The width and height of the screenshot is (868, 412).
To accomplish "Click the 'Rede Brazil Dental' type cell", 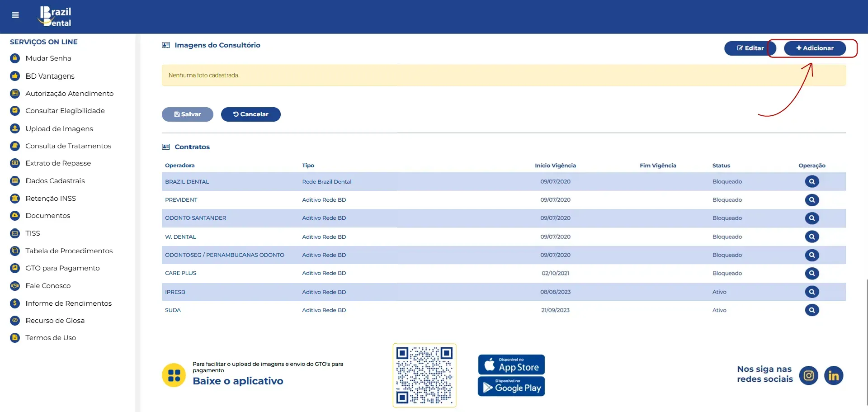I will click(327, 182).
